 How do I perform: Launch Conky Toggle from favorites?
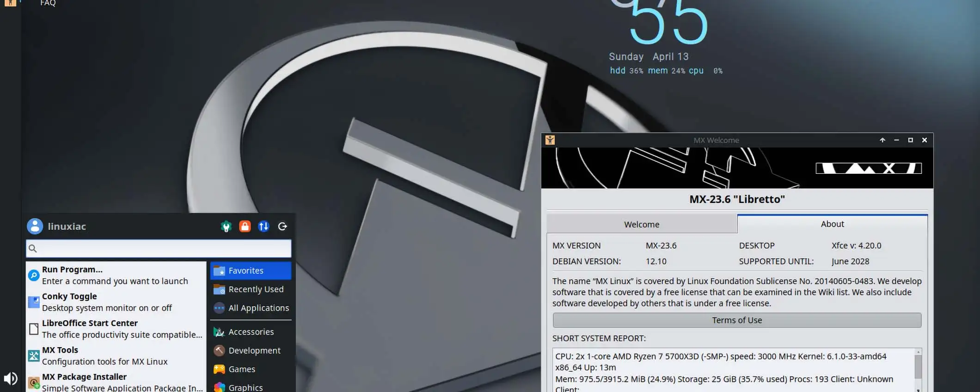116,302
